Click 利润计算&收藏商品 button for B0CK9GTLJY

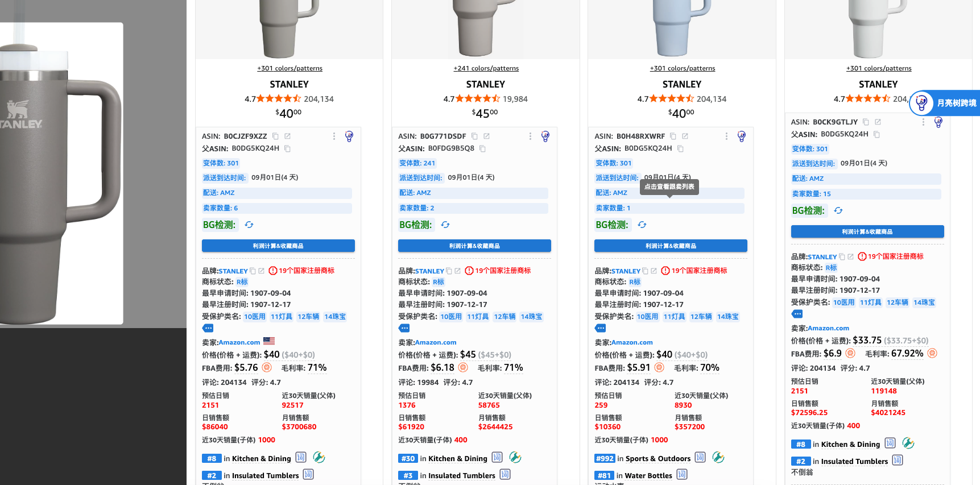click(867, 231)
